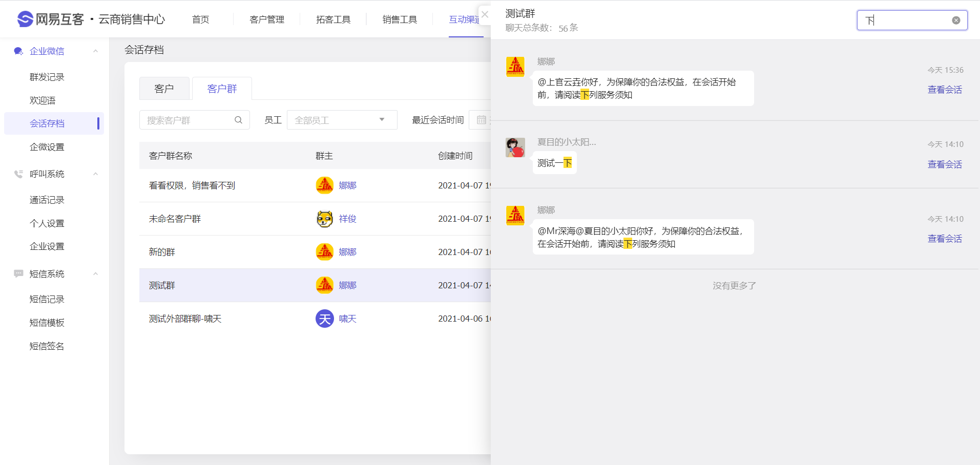Open 首页 in the top navigation
Screen dimensions: 980x465
pos(201,19)
